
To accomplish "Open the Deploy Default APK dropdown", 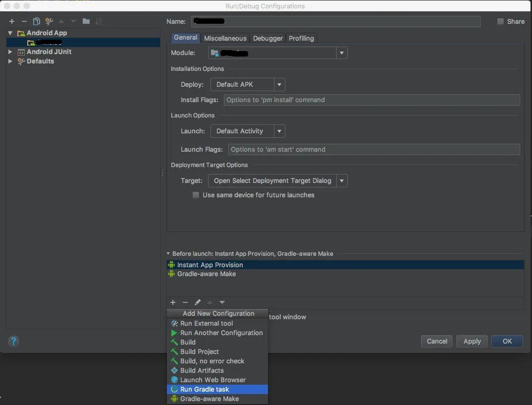I will coord(279,85).
